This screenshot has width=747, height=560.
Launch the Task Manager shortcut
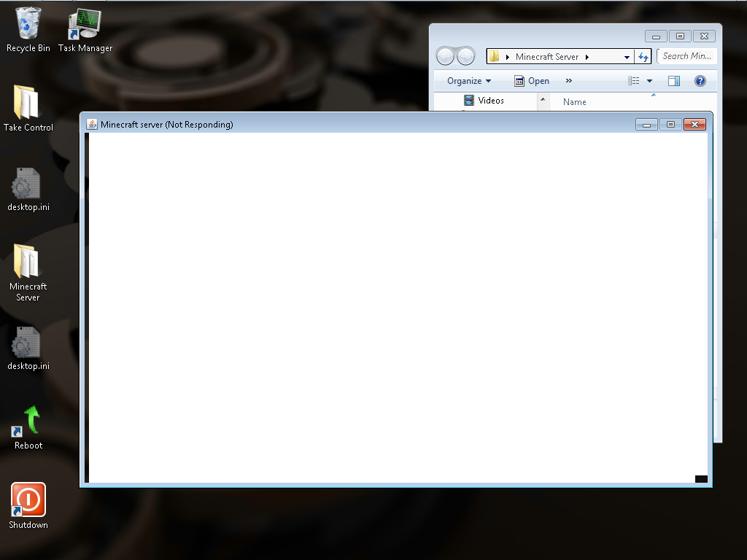pyautogui.click(x=85, y=29)
